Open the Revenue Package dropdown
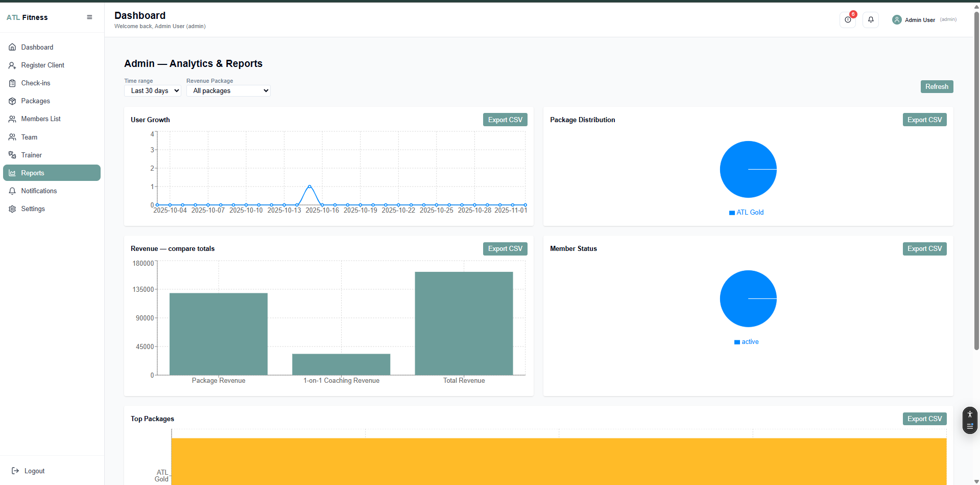This screenshot has height=485, width=980. coord(228,91)
